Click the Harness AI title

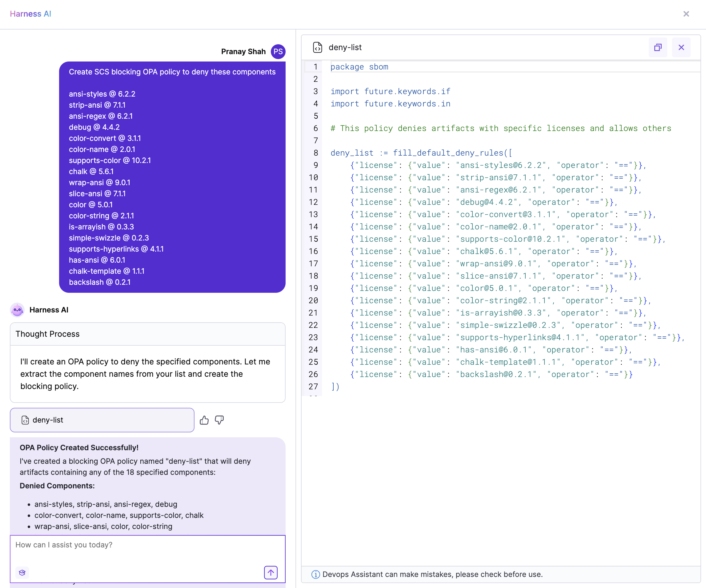pyautogui.click(x=30, y=14)
